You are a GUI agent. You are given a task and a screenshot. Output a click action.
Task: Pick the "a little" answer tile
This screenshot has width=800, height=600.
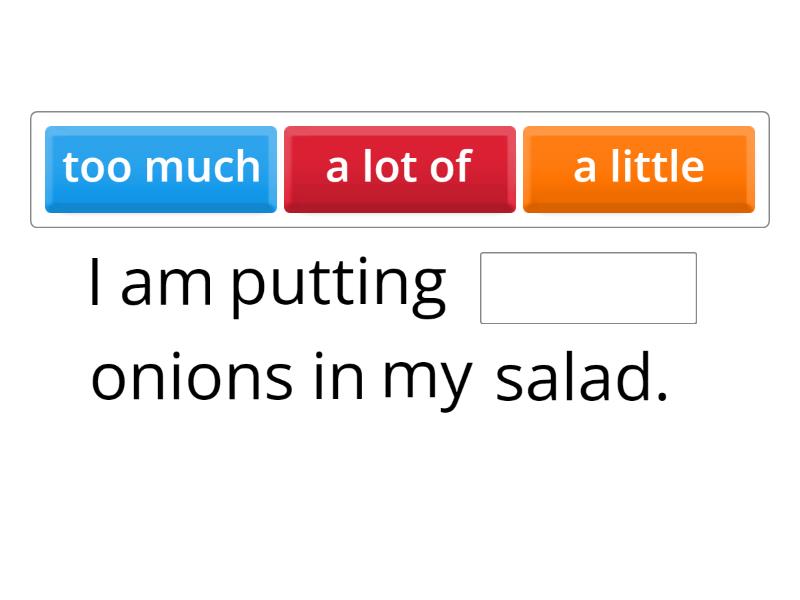click(638, 168)
